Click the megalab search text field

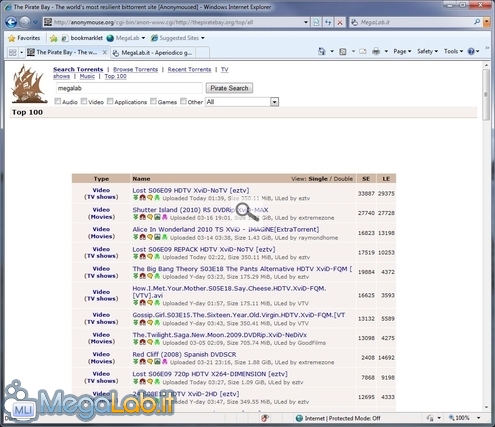129,88
